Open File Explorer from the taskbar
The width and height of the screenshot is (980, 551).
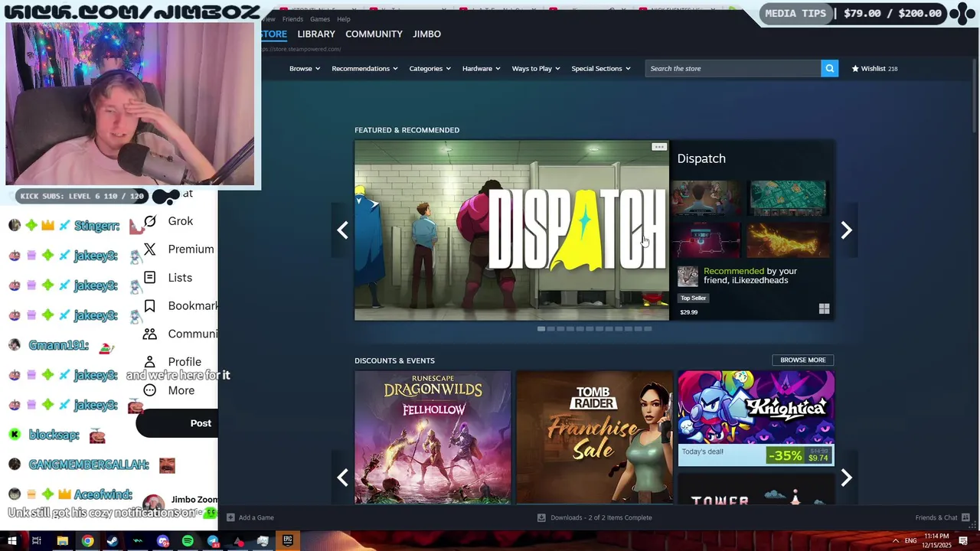click(x=62, y=541)
